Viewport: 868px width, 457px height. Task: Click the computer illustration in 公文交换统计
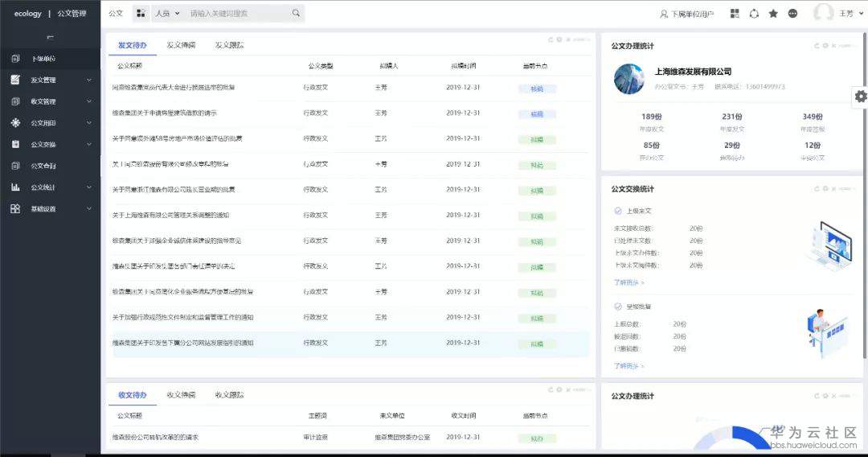click(x=829, y=245)
